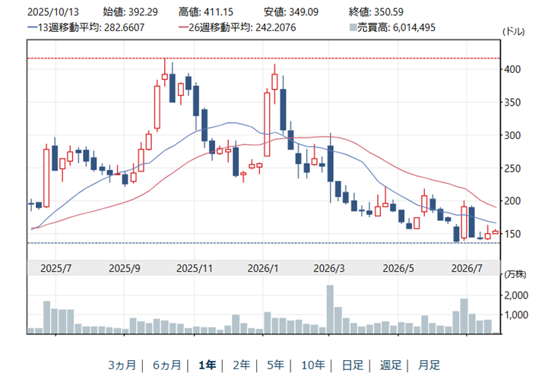Click the large red candle near 2026/1
This screenshot has width=558, height=392.
pyautogui.click(x=267, y=125)
